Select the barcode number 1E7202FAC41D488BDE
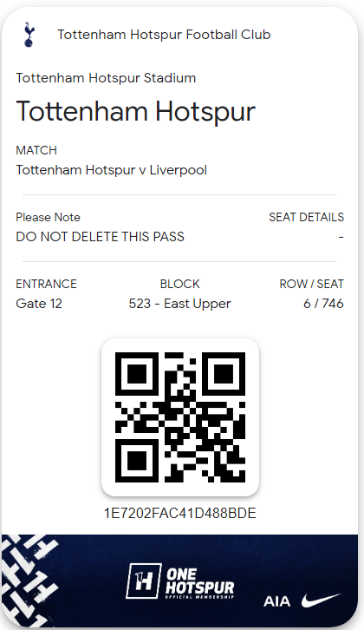Image resolution: width=364 pixels, height=630 pixels. pos(179,514)
